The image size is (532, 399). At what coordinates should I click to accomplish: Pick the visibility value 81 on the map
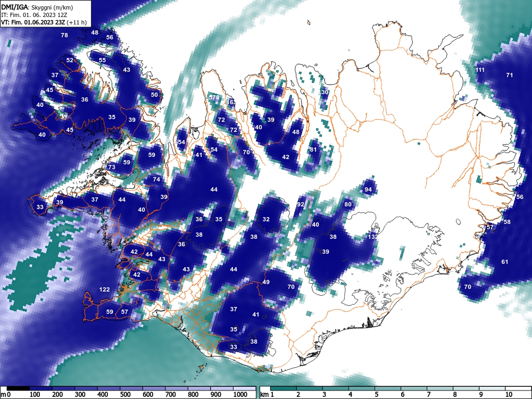tap(313, 149)
